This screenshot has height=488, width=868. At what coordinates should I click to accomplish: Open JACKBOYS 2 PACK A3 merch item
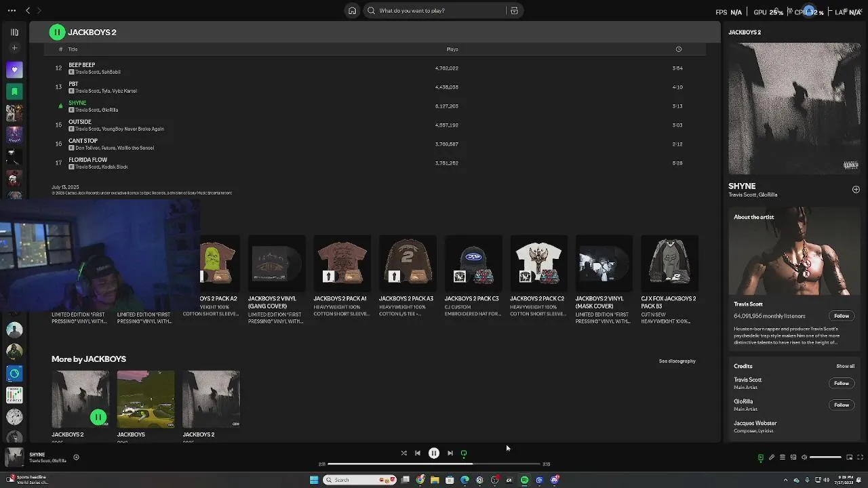(408, 279)
